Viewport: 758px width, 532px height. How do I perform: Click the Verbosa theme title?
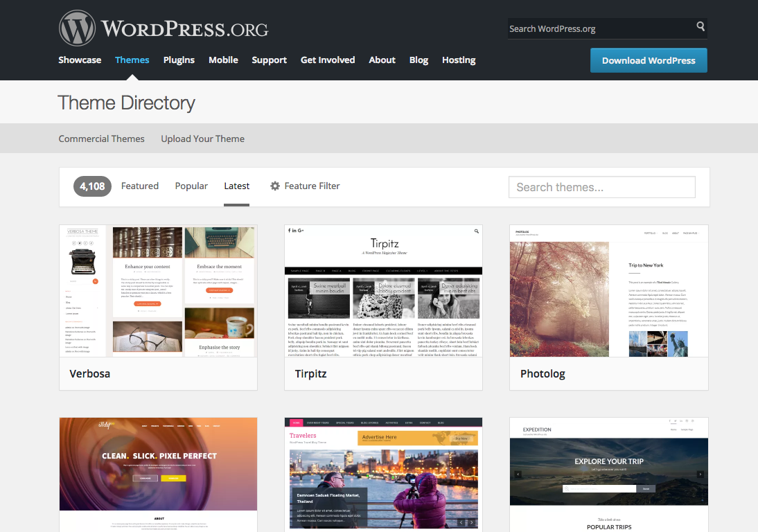coord(90,373)
